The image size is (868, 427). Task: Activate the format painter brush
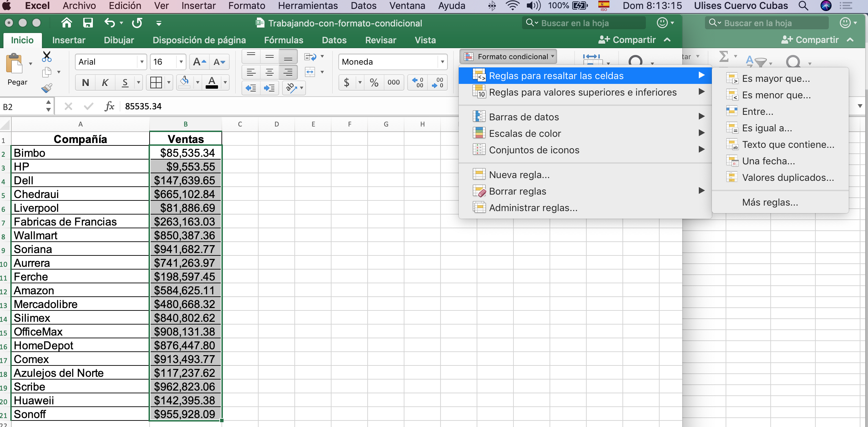click(x=46, y=88)
